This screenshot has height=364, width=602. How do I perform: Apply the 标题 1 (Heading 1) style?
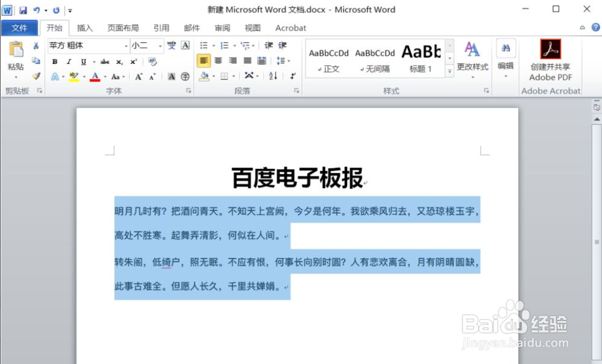pyautogui.click(x=421, y=60)
